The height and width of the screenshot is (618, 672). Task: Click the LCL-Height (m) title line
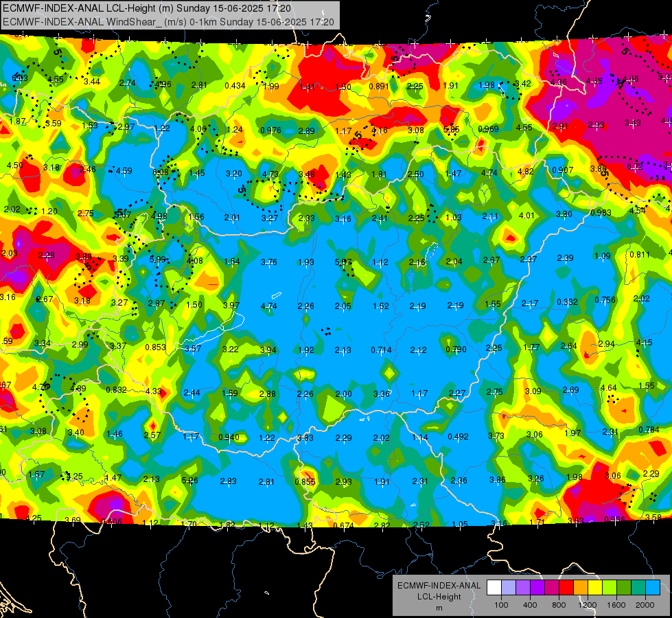(x=147, y=8)
